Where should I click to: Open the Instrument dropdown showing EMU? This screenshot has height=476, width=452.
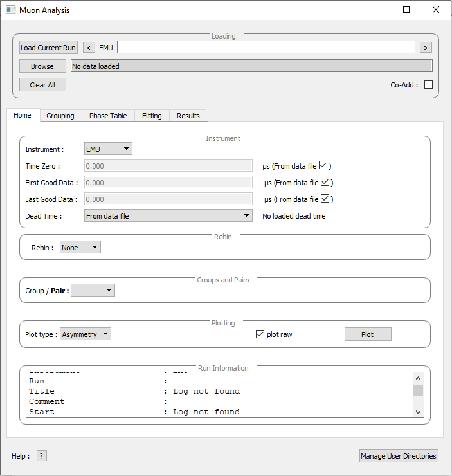click(x=108, y=149)
